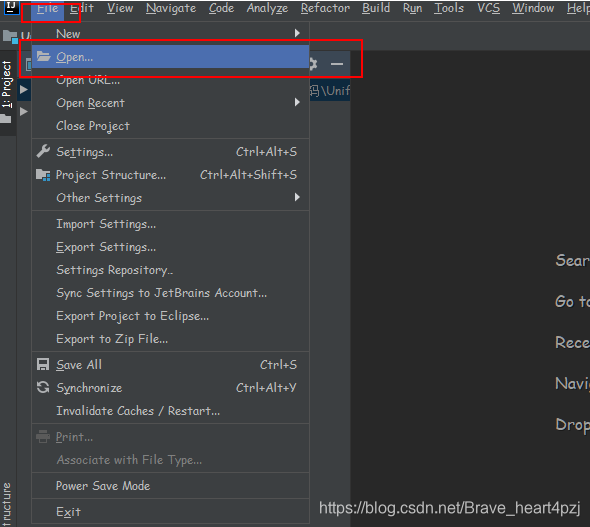Click the gear icon in Project panel header

pos(313,64)
